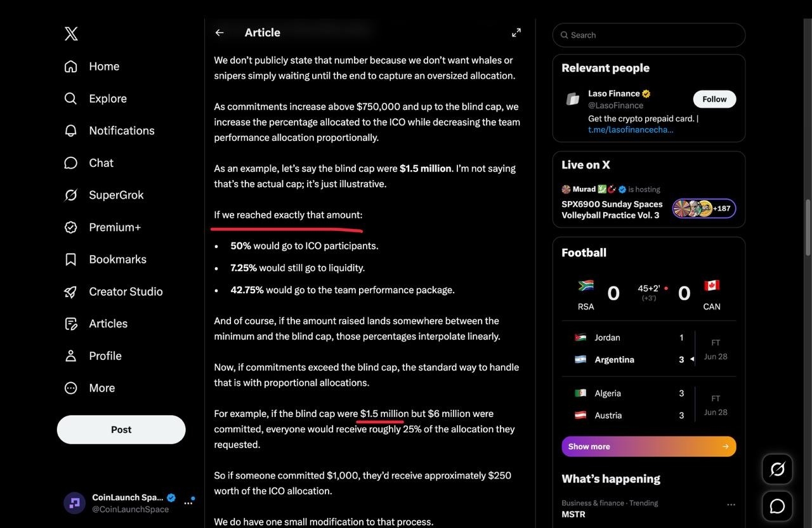Screen dimensions: 812x528
Task: Show more football scores
Action: coord(649,446)
